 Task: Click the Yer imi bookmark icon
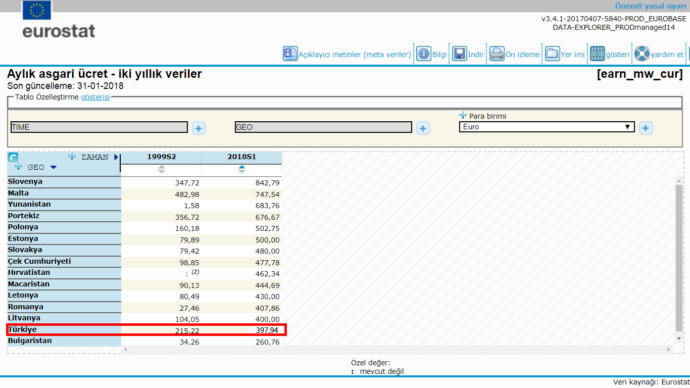(552, 54)
